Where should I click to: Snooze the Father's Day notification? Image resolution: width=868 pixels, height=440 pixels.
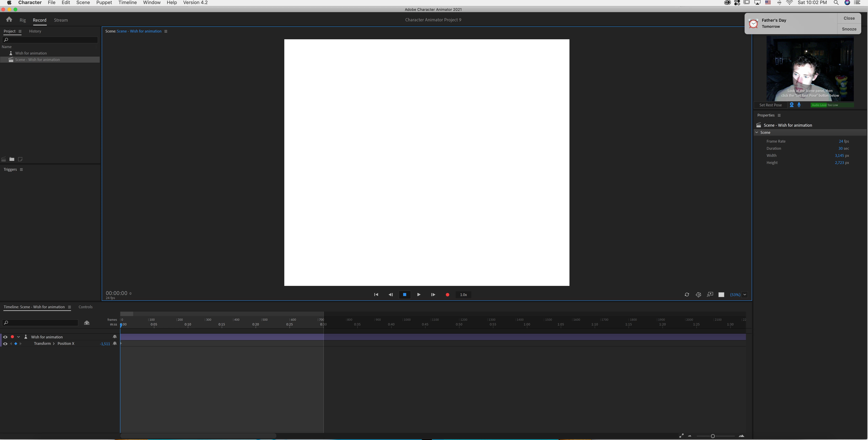coord(849,29)
